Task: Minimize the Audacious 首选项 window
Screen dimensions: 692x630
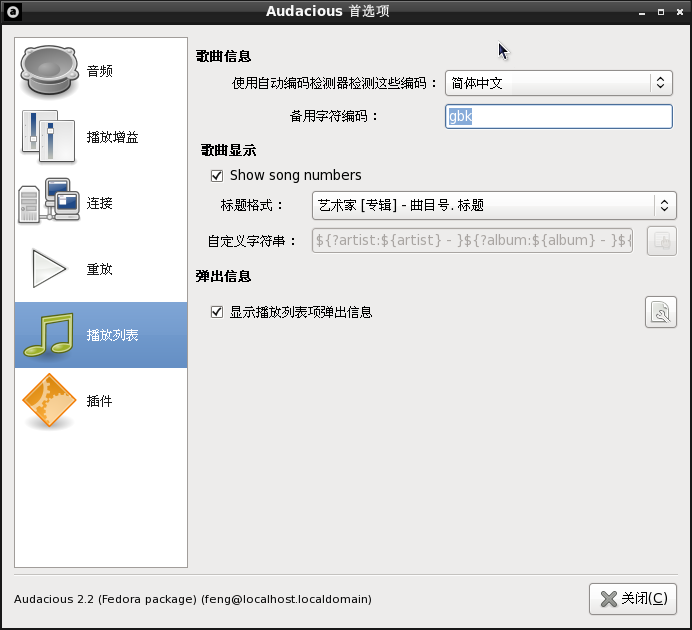Action: [x=642, y=12]
